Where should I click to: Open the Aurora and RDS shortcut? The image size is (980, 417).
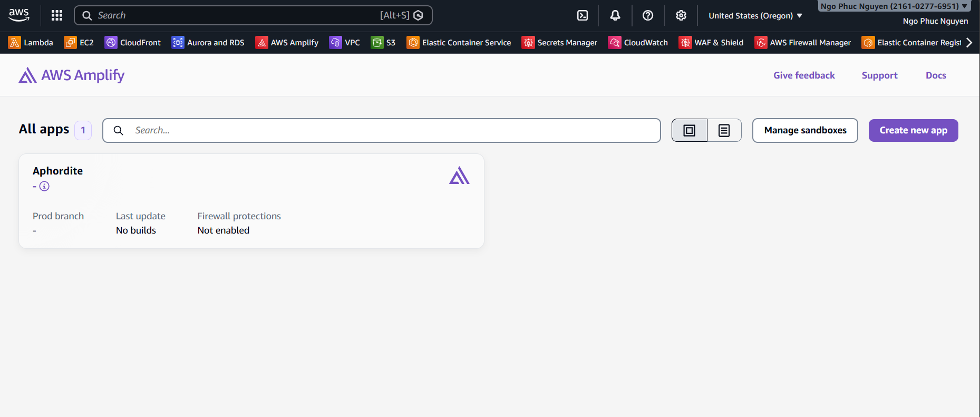click(208, 43)
